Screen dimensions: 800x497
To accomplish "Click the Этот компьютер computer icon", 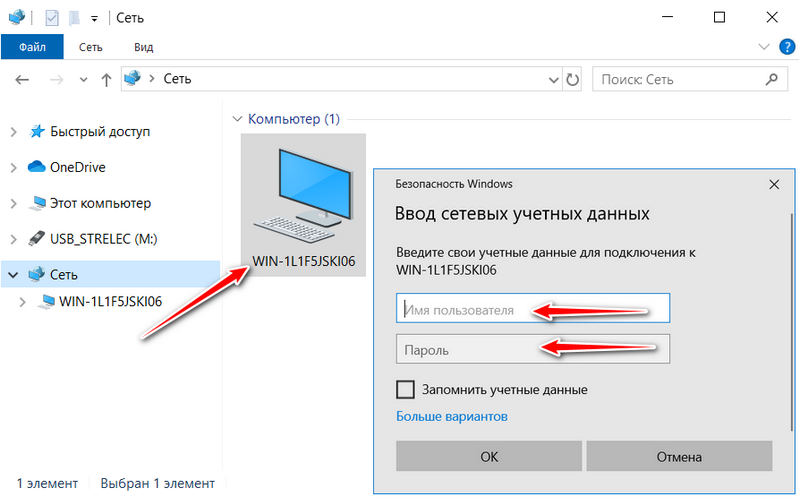I will point(37,203).
